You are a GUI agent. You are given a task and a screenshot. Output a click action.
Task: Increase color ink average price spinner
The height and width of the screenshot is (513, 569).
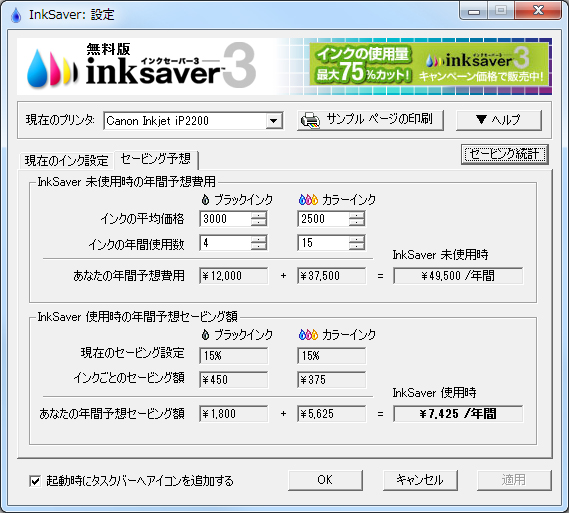[x=357, y=216]
